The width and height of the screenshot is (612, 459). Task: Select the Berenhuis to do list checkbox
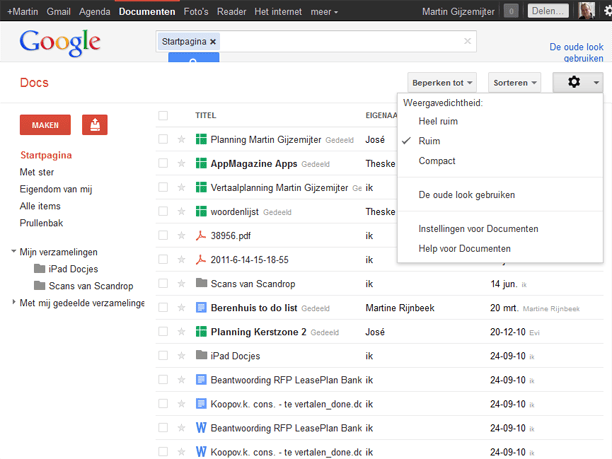pyautogui.click(x=163, y=308)
